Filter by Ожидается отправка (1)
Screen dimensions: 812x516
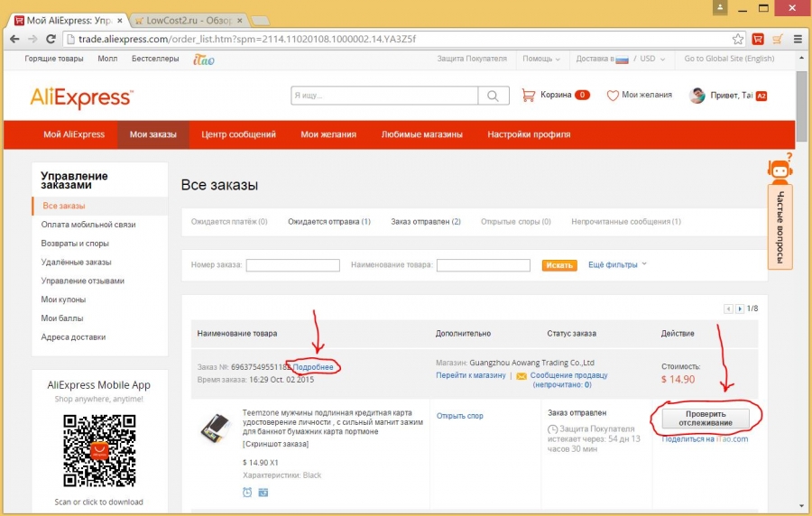328,222
